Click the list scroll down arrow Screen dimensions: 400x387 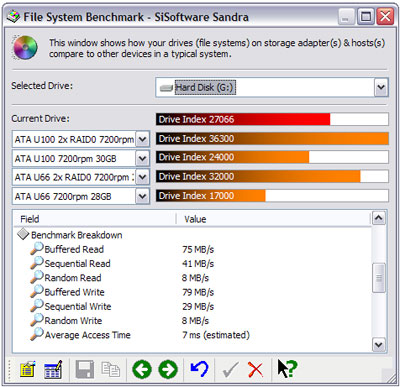(379, 345)
